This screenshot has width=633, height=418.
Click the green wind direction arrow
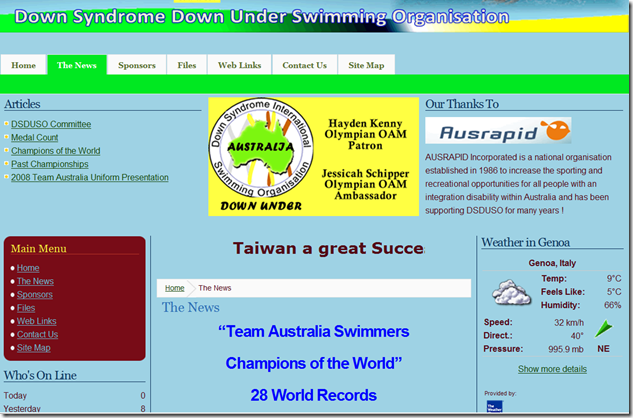(604, 329)
